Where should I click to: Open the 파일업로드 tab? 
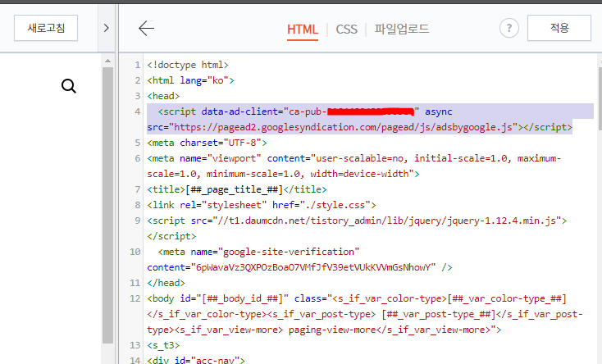tap(402, 29)
